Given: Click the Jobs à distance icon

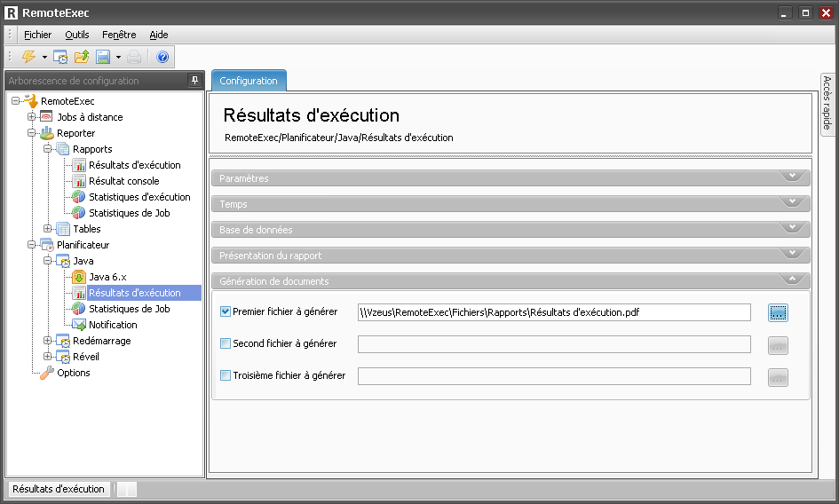Looking at the screenshot, I should point(47,116).
